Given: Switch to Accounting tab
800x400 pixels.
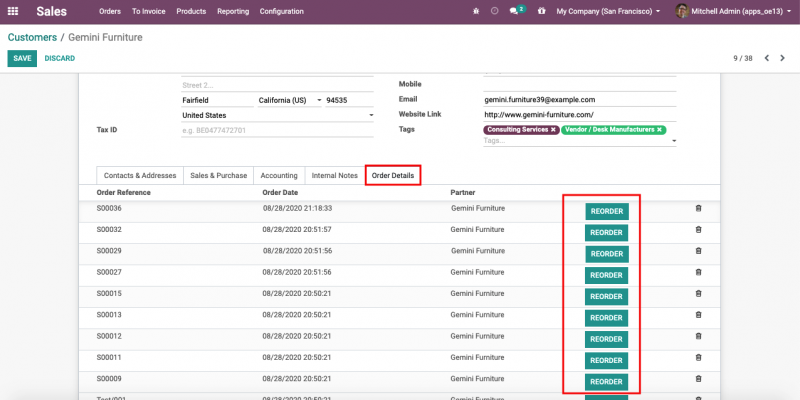Looking at the screenshot, I should (279, 176).
